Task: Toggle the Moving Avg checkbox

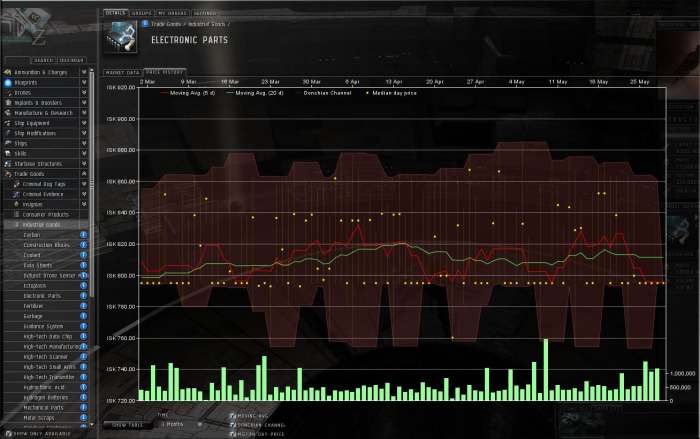Action: click(x=233, y=416)
